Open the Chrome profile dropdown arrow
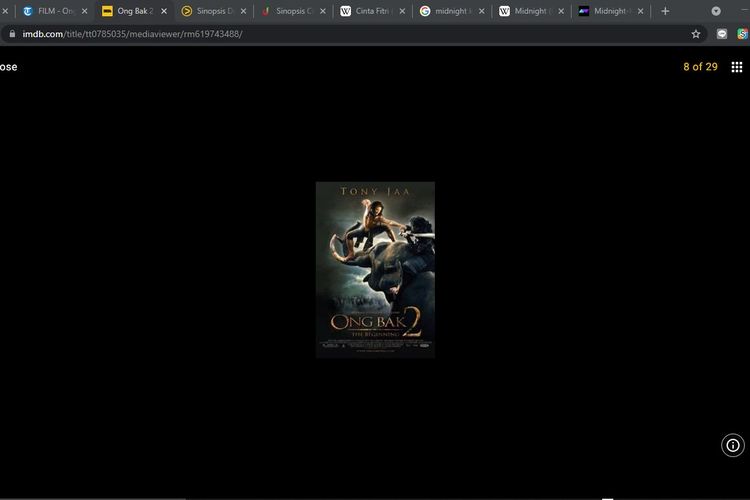Viewport: 750px width, 500px height. coord(716,11)
